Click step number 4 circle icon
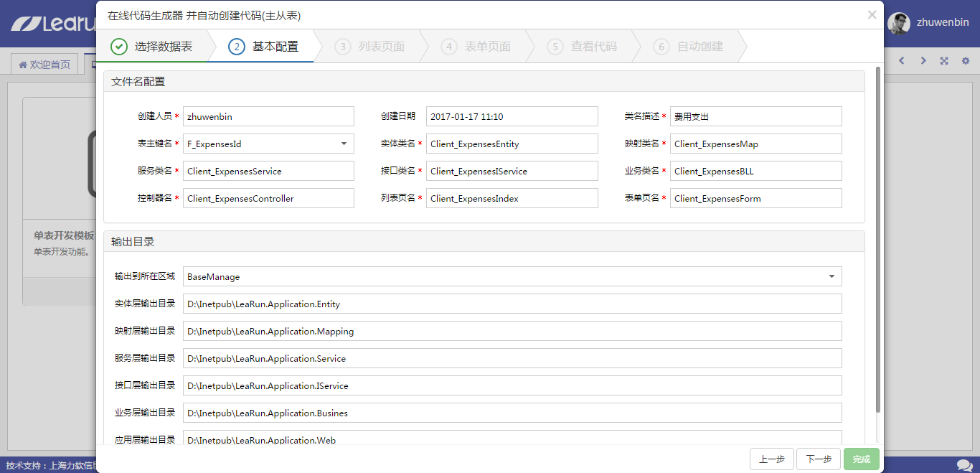The width and height of the screenshot is (980, 473). coord(449,47)
